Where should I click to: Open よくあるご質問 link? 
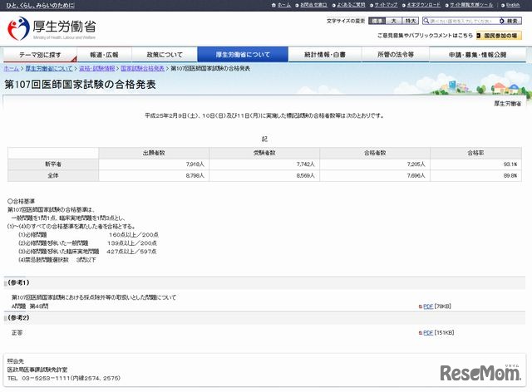(x=351, y=5)
